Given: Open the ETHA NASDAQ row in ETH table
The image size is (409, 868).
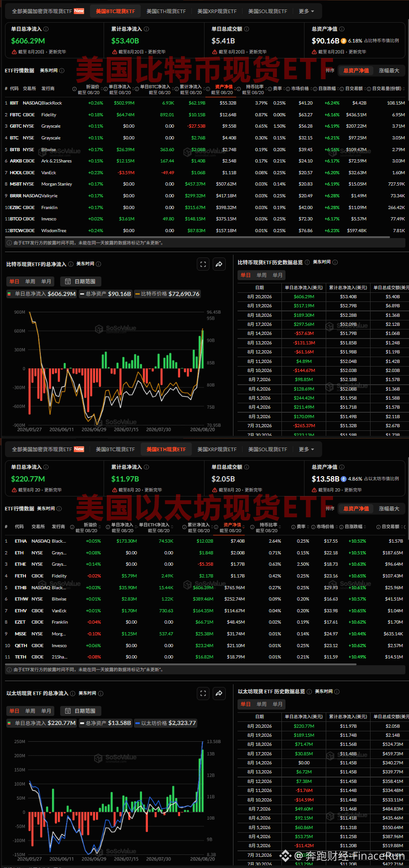Looking at the screenshot, I should (204, 541).
